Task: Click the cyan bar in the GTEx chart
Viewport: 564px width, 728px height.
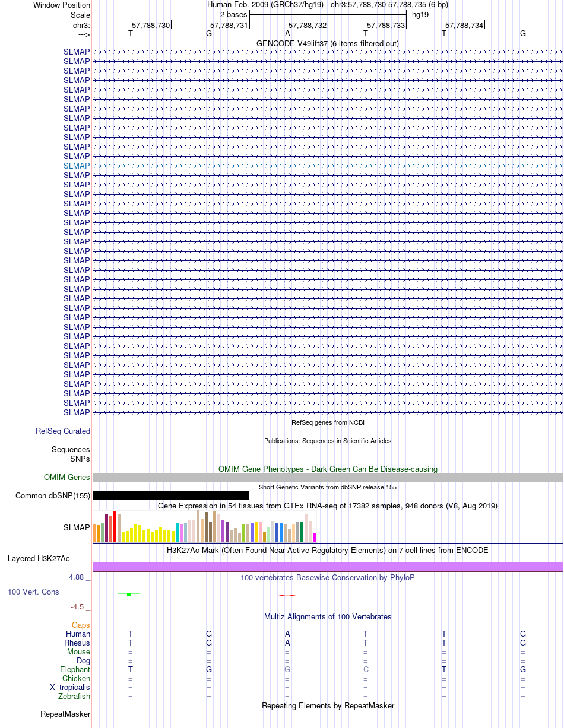Action: point(178,533)
